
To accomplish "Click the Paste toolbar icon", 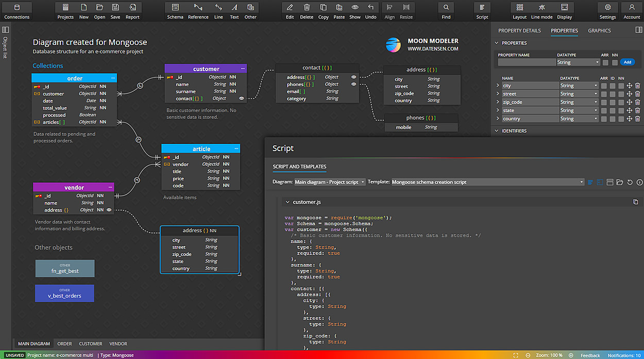I will [339, 11].
